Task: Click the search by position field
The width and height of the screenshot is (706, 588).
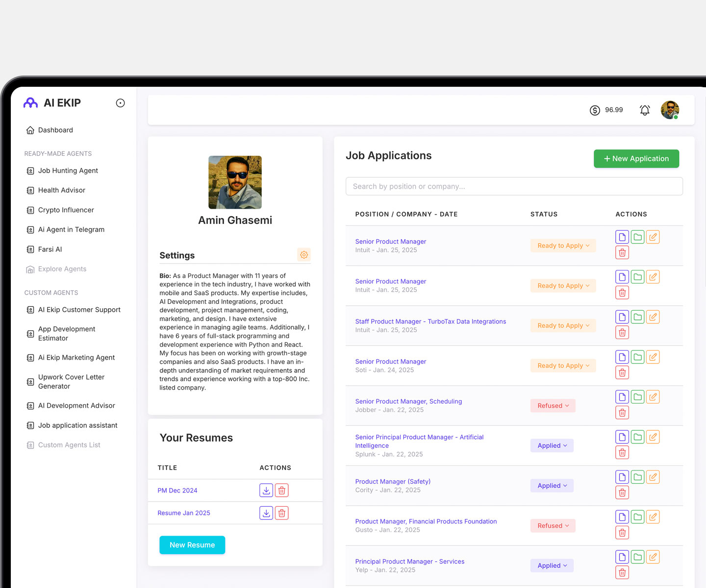Action: (514, 186)
